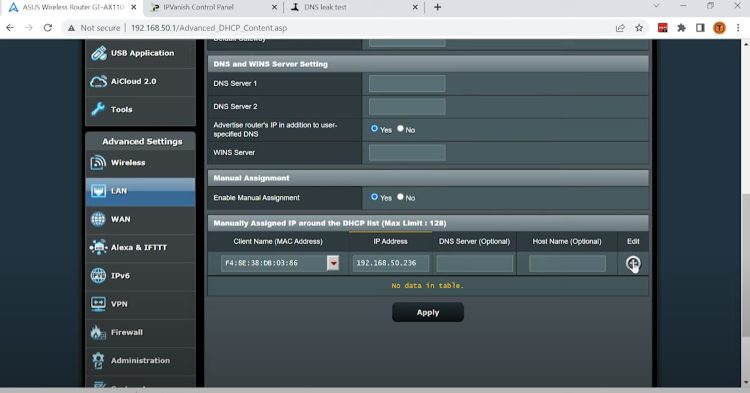Image resolution: width=750 pixels, height=393 pixels.
Task: Open the Chrome three-dot menu
Action: (738, 28)
